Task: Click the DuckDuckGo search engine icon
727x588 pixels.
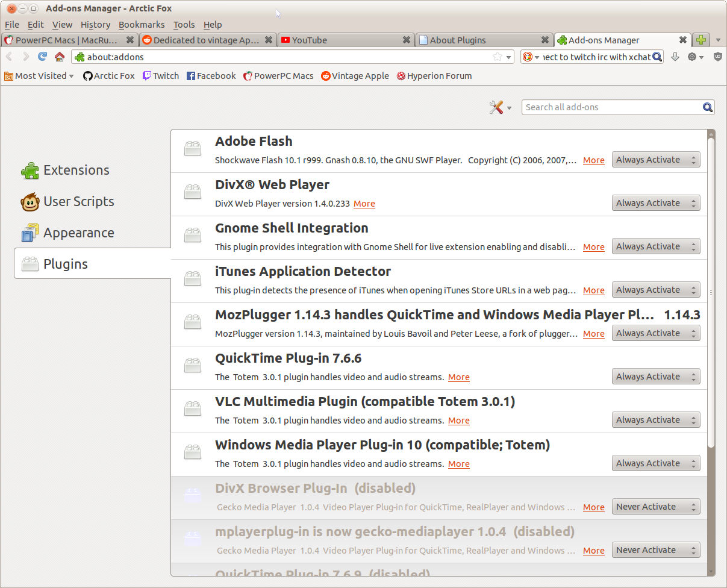Action: tap(527, 57)
